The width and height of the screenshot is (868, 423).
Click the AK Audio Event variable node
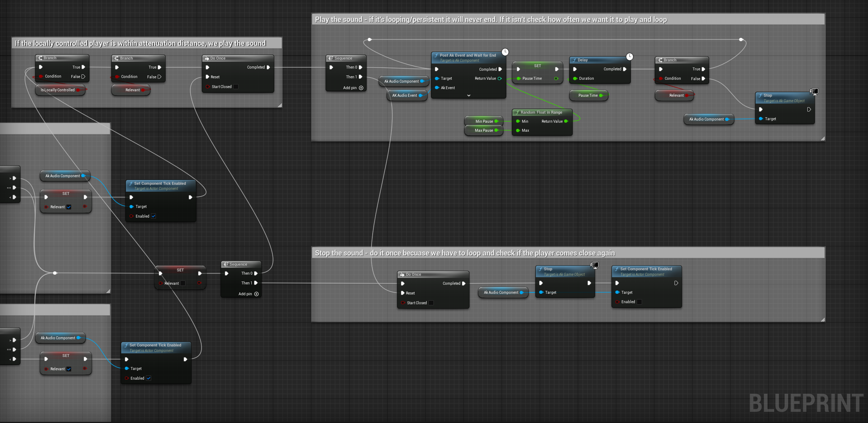pos(407,95)
